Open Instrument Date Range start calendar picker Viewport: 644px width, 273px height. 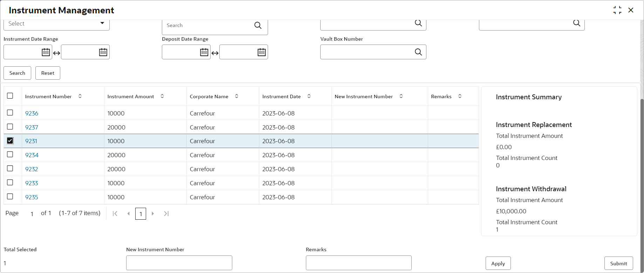(x=46, y=52)
